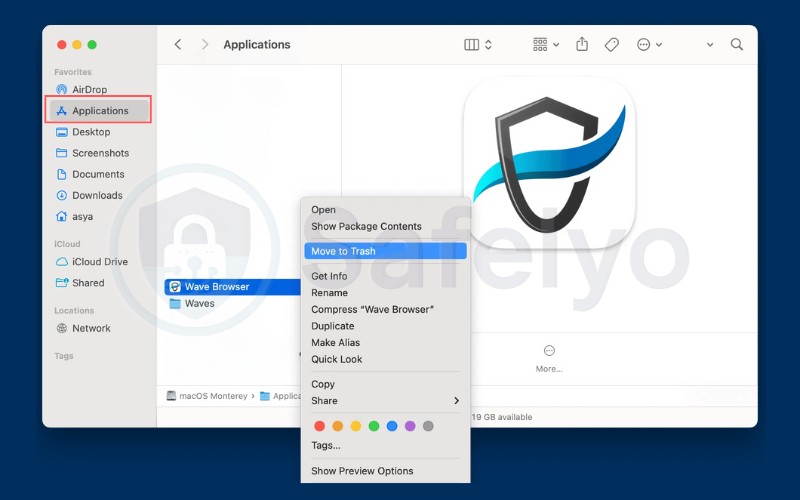The height and width of the screenshot is (500, 800).
Task: Apply the yellow tag color
Action: click(356, 426)
